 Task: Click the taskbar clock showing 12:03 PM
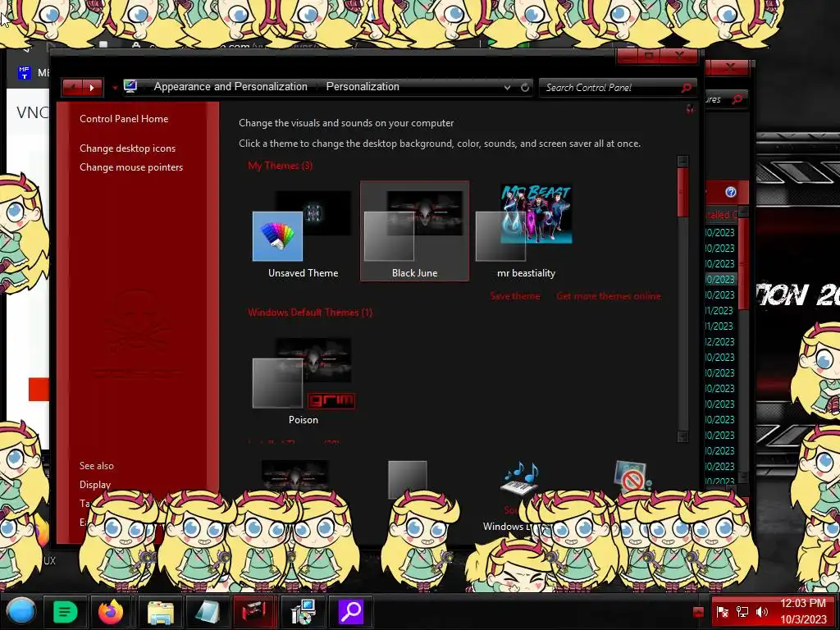click(803, 611)
